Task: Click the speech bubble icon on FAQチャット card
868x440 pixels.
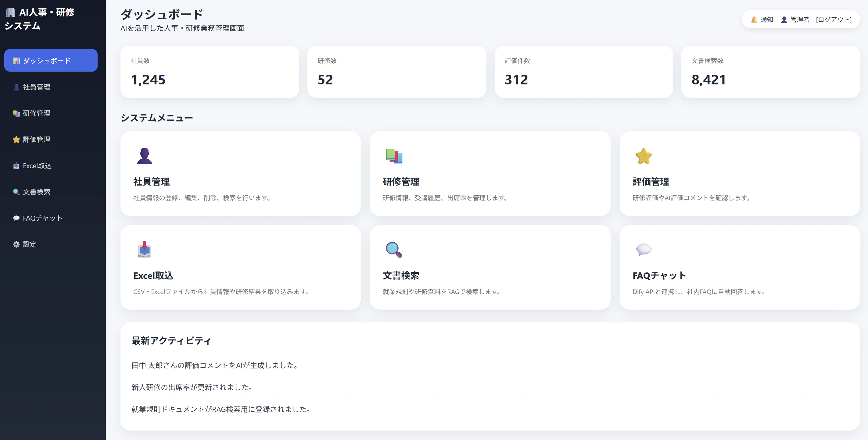Action: 644,250
